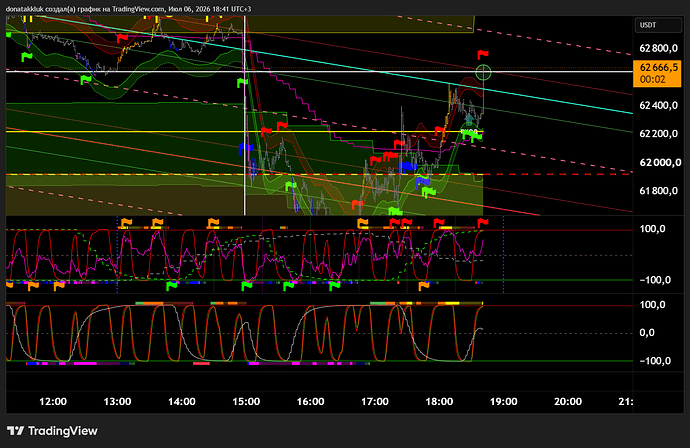Click the 62 800,0 price scale label
Screen dimensions: 690x448
[x=658, y=48]
